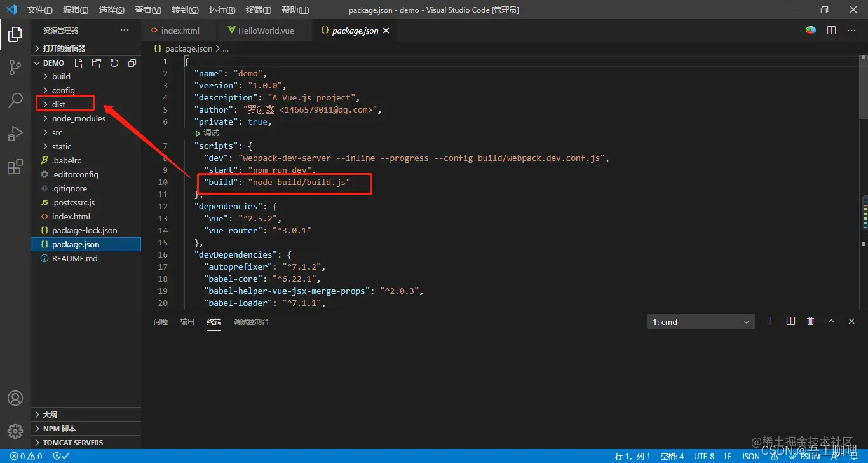Viewport: 868px width, 463px height.
Task: Open the 查看(V) menu
Action: click(x=148, y=10)
